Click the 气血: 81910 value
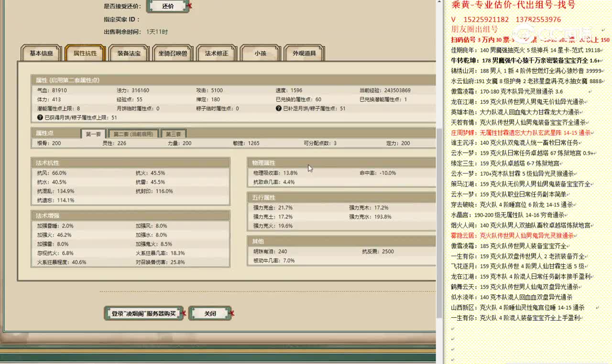 point(52,90)
